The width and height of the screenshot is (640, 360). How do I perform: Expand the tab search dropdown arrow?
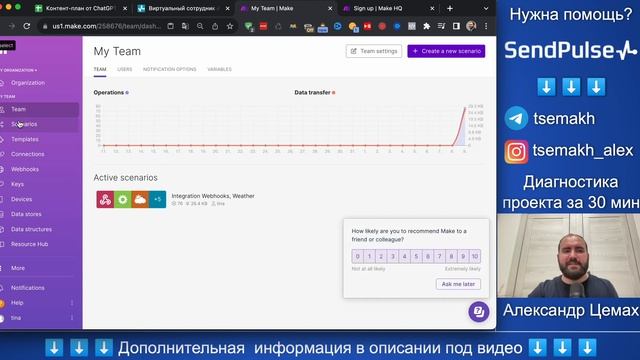point(486,8)
